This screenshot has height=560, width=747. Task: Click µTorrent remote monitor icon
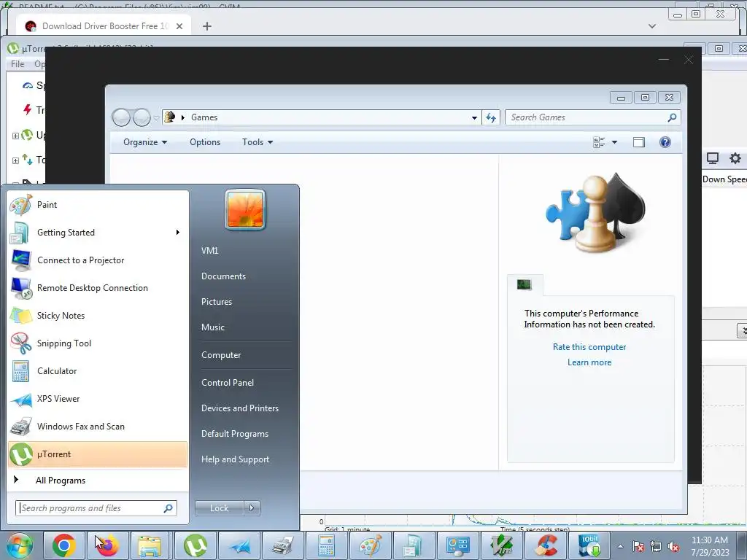coord(712,158)
